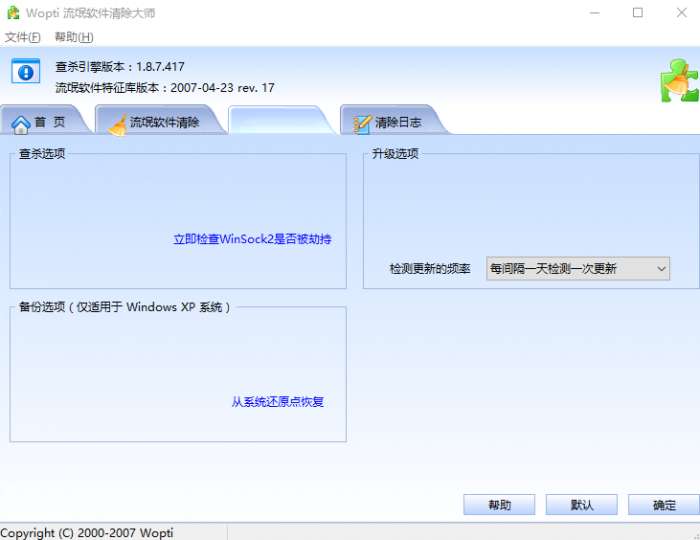Click the 帮助 button at bottom

tap(499, 505)
